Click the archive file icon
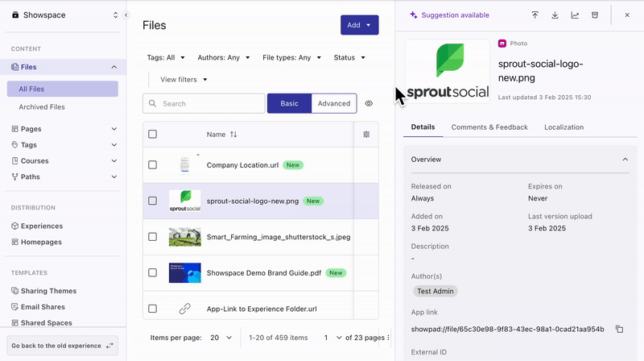The image size is (644, 361). [x=595, y=15]
